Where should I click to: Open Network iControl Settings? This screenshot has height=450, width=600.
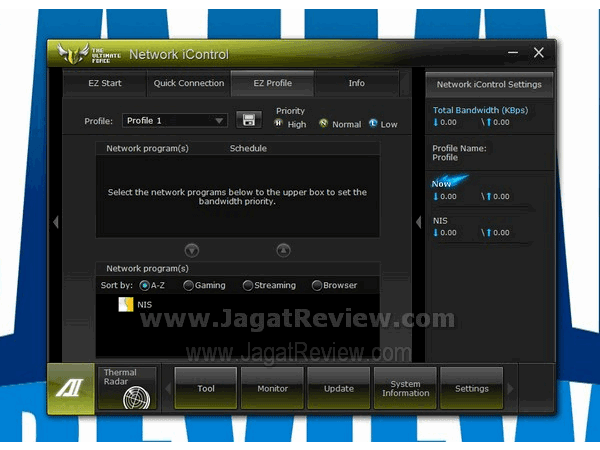pos(489,84)
